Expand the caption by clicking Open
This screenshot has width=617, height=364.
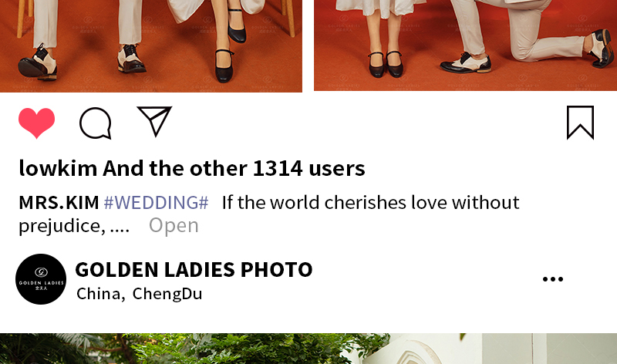coord(174,225)
